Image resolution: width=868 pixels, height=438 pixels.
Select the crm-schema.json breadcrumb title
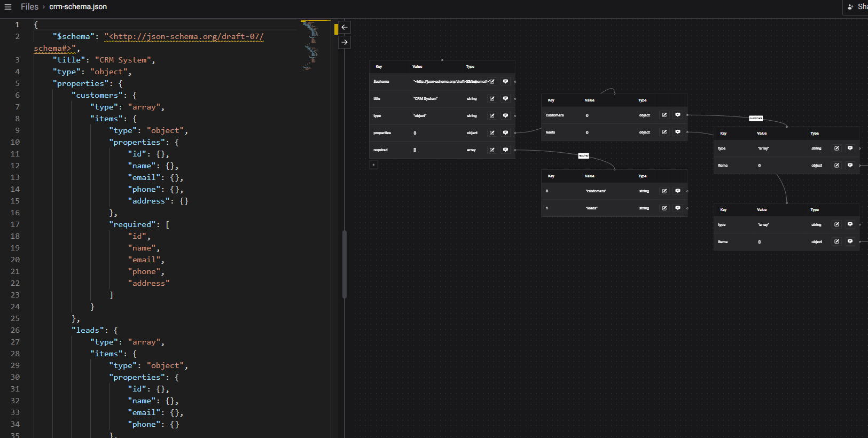tap(78, 7)
